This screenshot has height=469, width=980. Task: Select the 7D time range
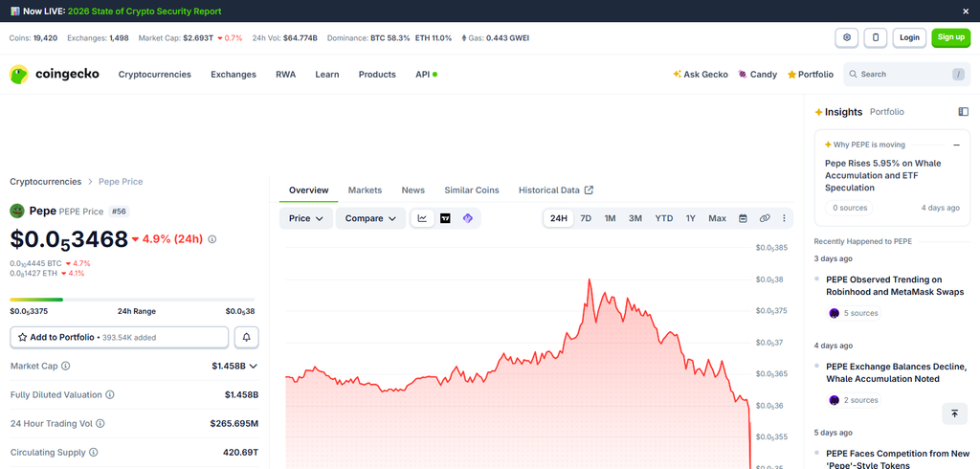(x=586, y=218)
